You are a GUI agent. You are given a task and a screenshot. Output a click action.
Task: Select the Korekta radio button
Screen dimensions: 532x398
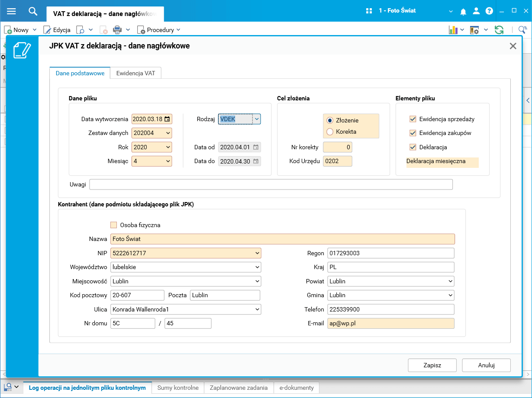coord(330,132)
